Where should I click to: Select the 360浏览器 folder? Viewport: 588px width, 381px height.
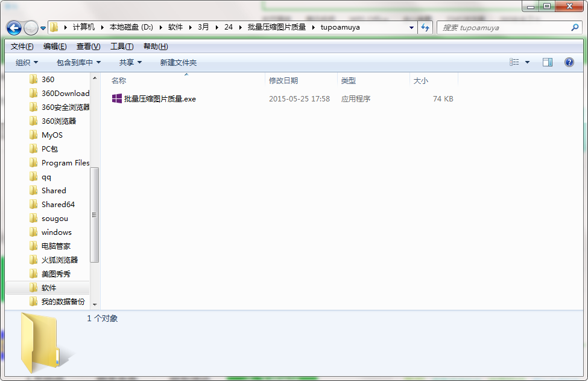click(58, 121)
